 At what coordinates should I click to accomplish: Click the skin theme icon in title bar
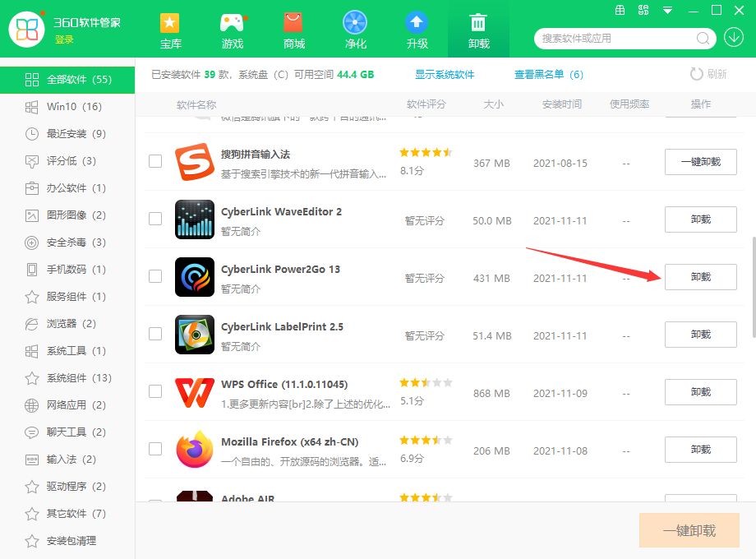[x=643, y=10]
